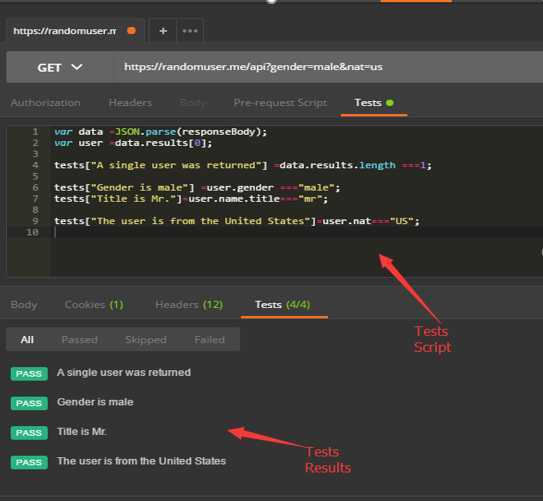This screenshot has height=501, width=543.
Task: Click PASS badge for 'Gender is male'
Action: 29,403
